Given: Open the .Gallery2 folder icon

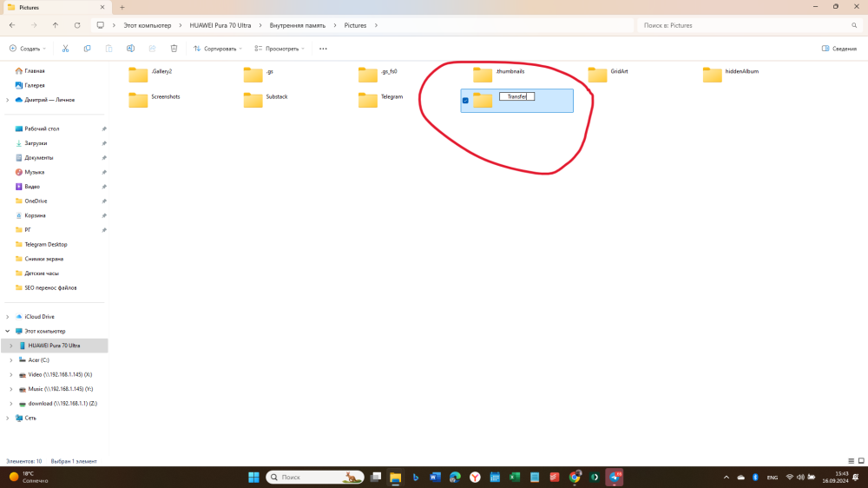Looking at the screenshot, I should [x=138, y=74].
